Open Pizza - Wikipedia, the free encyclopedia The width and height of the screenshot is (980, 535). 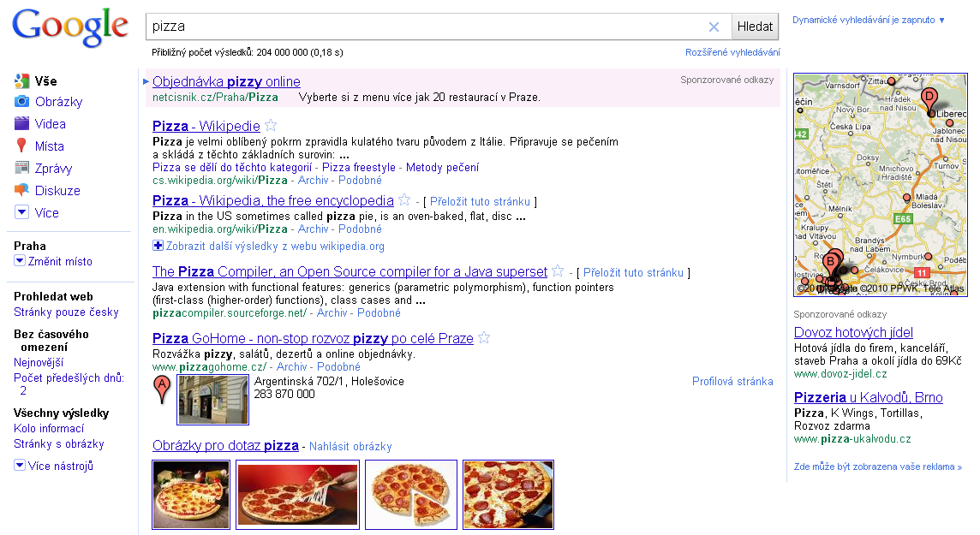(x=273, y=200)
